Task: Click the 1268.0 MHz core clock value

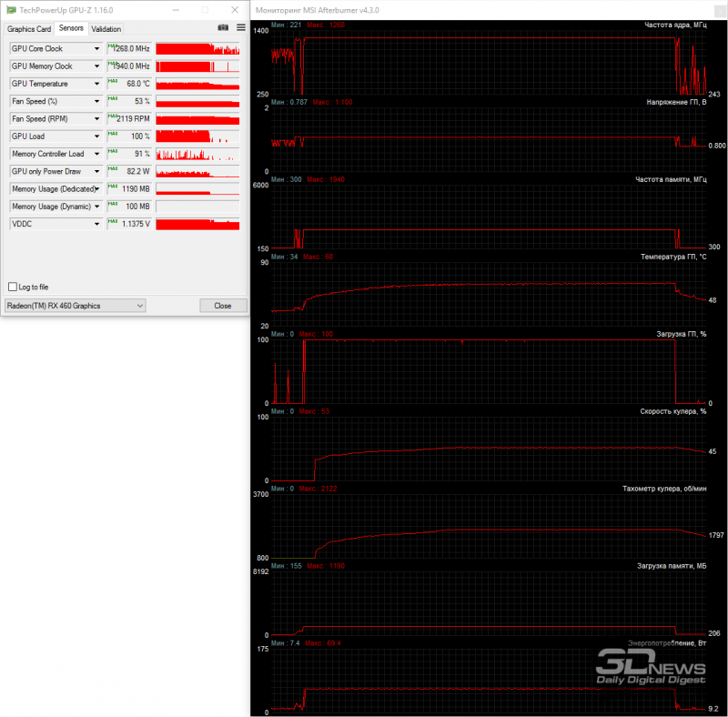Action: click(x=129, y=48)
